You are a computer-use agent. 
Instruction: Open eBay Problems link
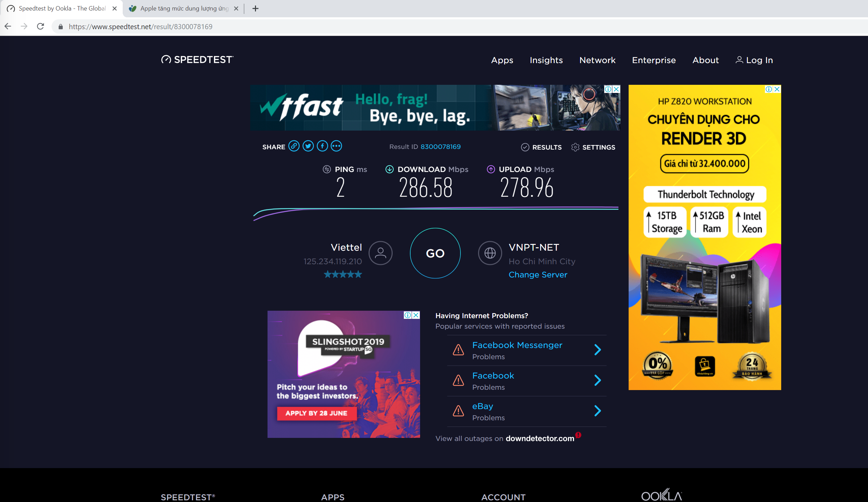click(482, 406)
